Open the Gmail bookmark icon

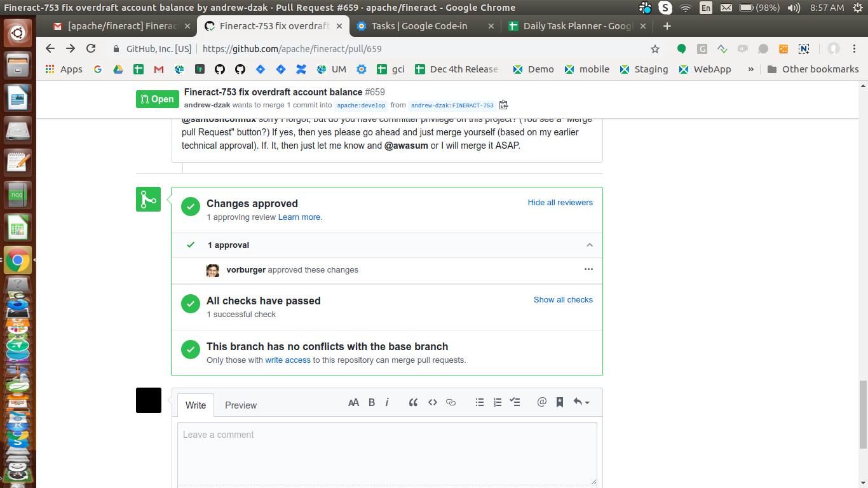click(x=159, y=69)
